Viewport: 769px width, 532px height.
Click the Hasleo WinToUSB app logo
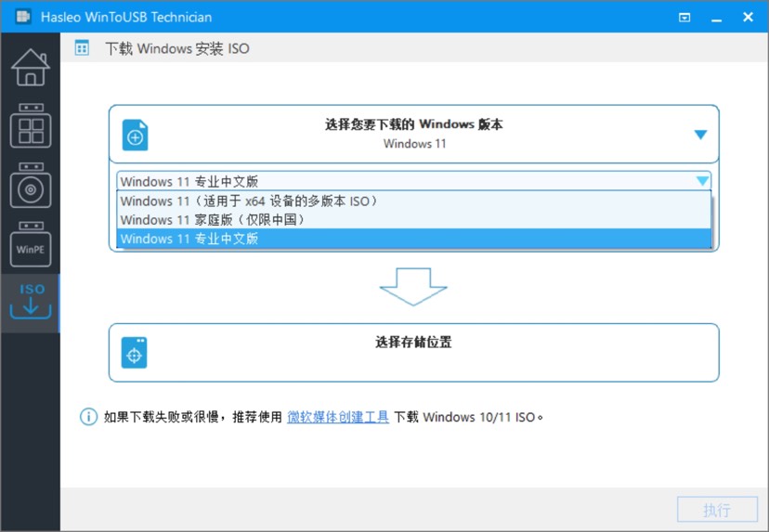23,17
